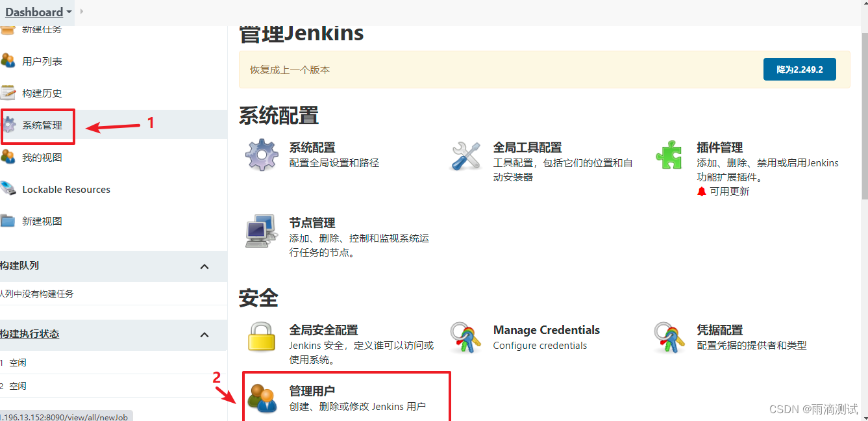Open 我的视图 sidebar link
The height and width of the screenshot is (421, 868).
pyautogui.click(x=42, y=157)
